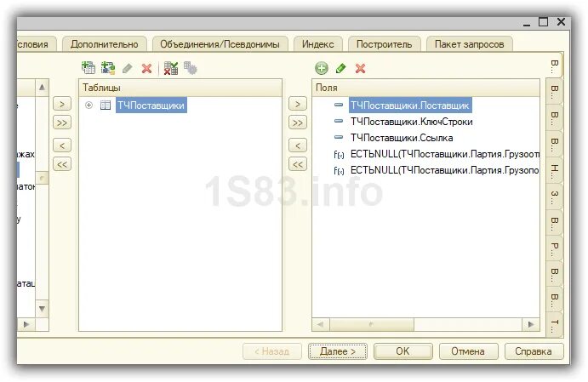Click the field icon of ТЧПоставщики.Поставщик
The height and width of the screenshot is (382, 588).
pos(339,105)
